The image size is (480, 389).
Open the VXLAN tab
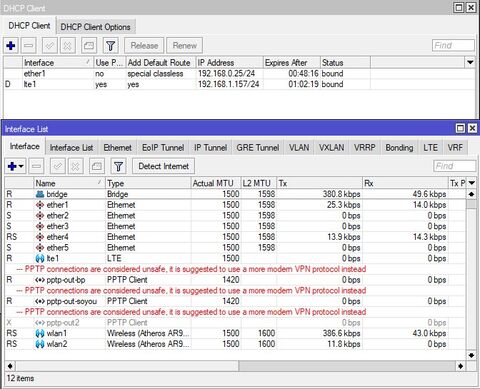pyautogui.click(x=331, y=147)
